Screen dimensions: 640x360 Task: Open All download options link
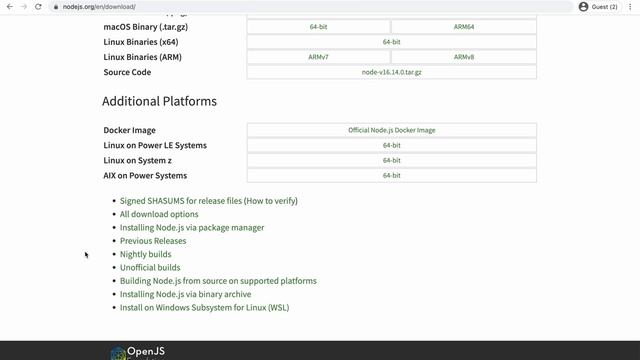159,214
